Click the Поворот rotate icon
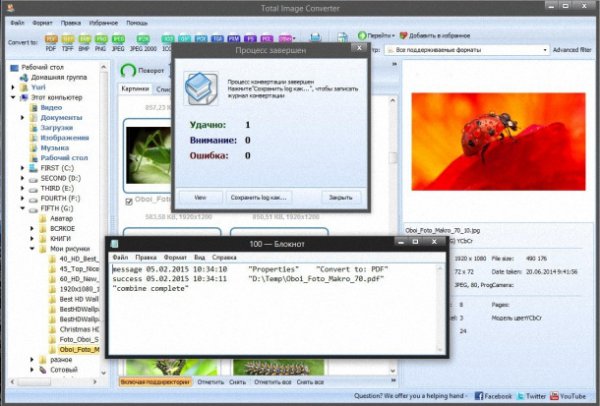This screenshot has width=600, height=406. 128,71
